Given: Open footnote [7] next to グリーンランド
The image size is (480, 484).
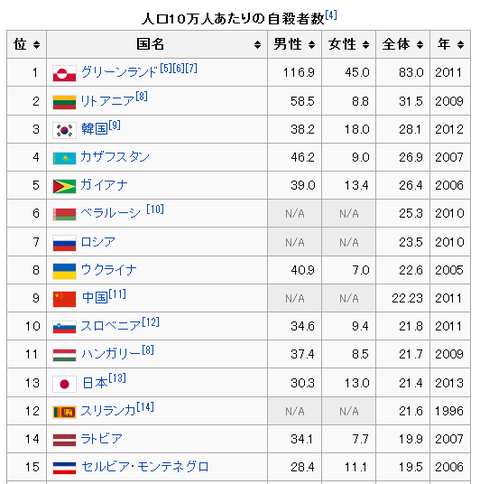Looking at the screenshot, I should pos(192,68).
